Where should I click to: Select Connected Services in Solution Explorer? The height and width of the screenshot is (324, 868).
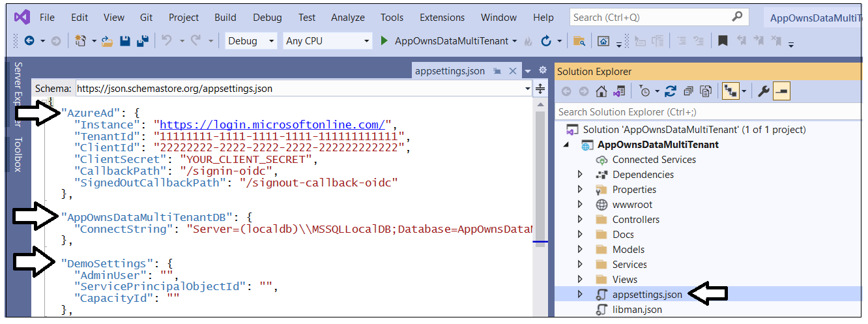pyautogui.click(x=654, y=160)
